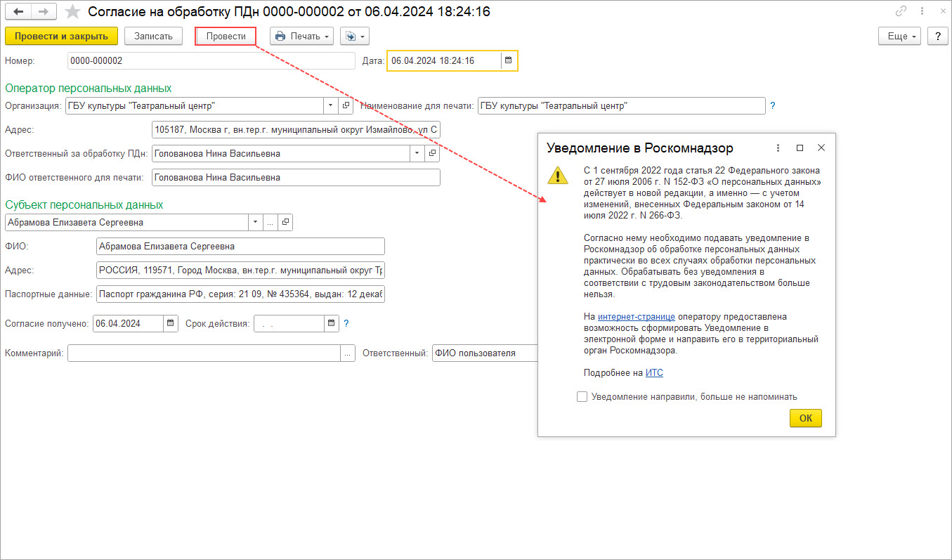Image resolution: width=952 pixels, height=560 pixels.
Task: Click Провести и закрыть button
Action: coord(61,36)
